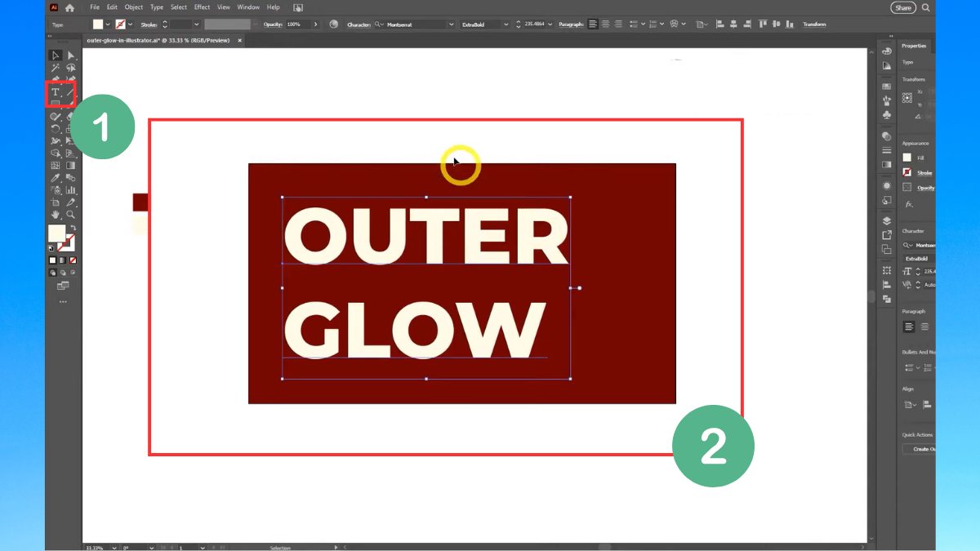Open the Search magnifier near Share

pyautogui.click(x=925, y=7)
